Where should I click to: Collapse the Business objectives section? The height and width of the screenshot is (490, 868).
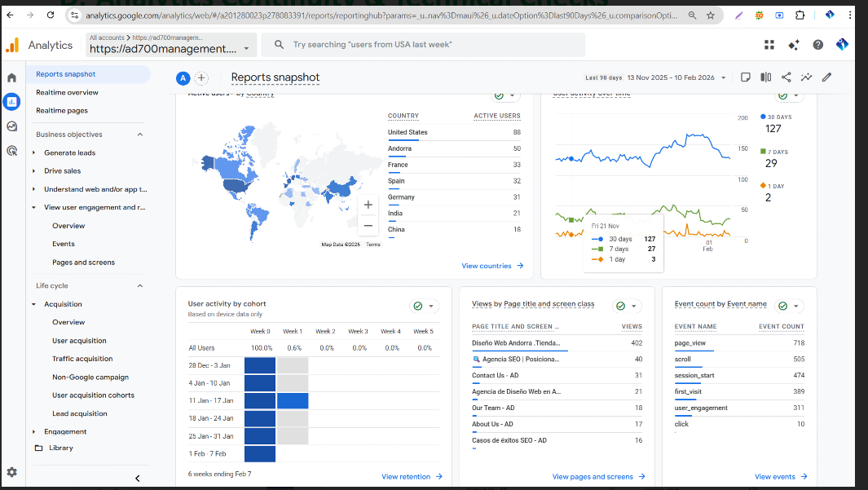pos(139,135)
